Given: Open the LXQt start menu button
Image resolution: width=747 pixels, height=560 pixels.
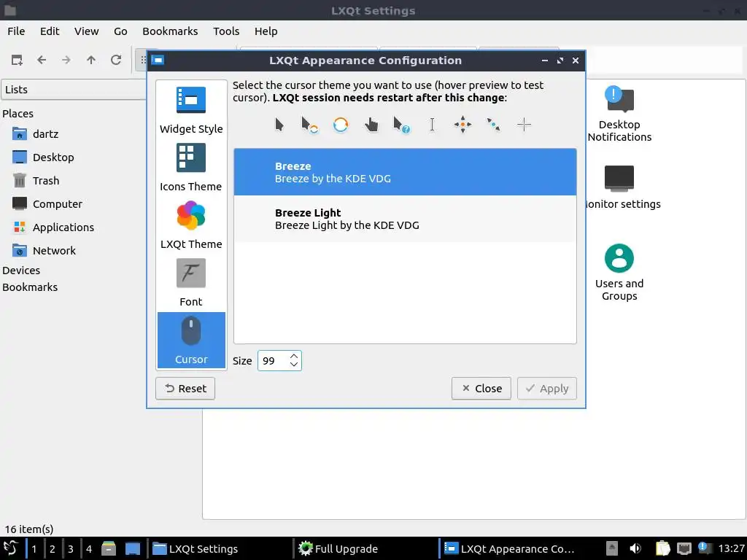Looking at the screenshot, I should click(10, 548).
